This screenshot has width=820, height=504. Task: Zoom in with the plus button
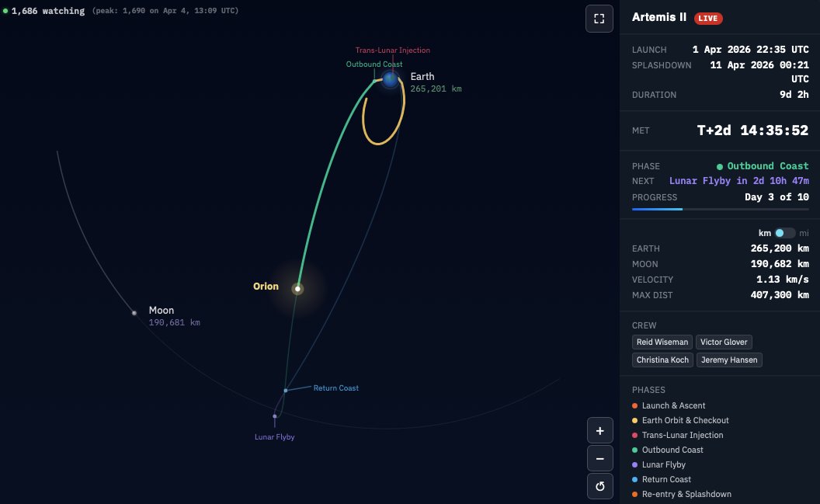[599, 431]
